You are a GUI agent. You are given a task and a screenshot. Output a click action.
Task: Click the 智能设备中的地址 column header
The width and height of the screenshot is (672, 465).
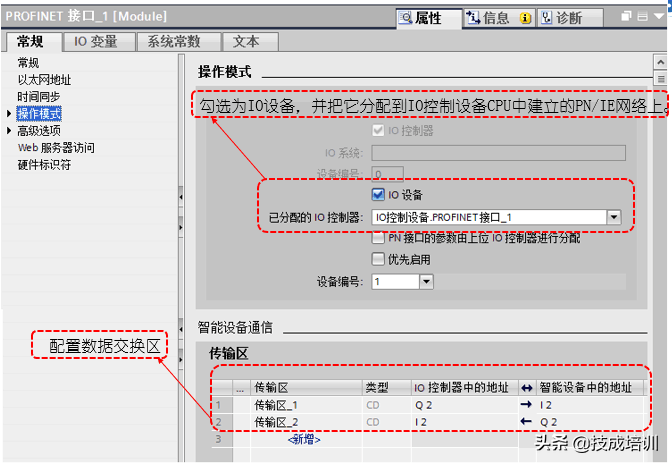pos(590,387)
